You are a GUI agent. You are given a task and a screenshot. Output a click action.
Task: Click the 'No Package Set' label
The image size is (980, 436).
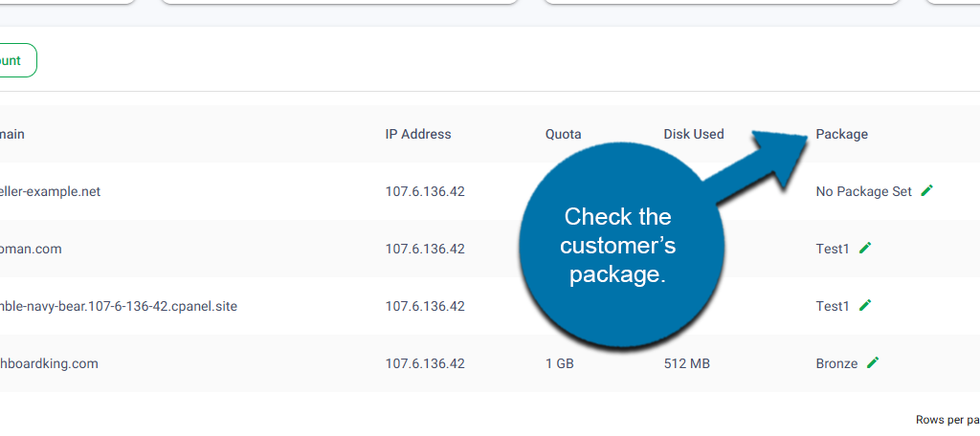[863, 191]
